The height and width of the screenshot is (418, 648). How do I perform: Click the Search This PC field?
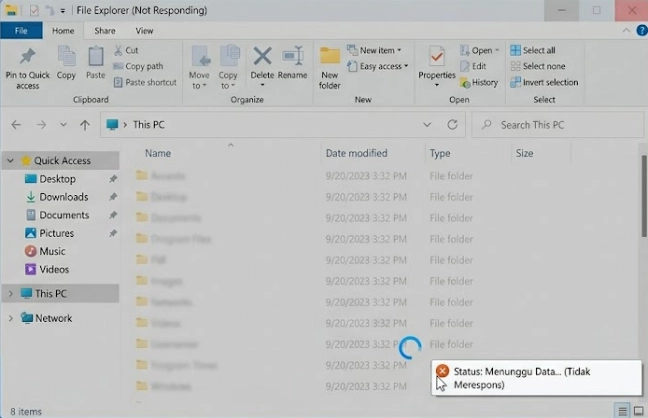point(557,124)
